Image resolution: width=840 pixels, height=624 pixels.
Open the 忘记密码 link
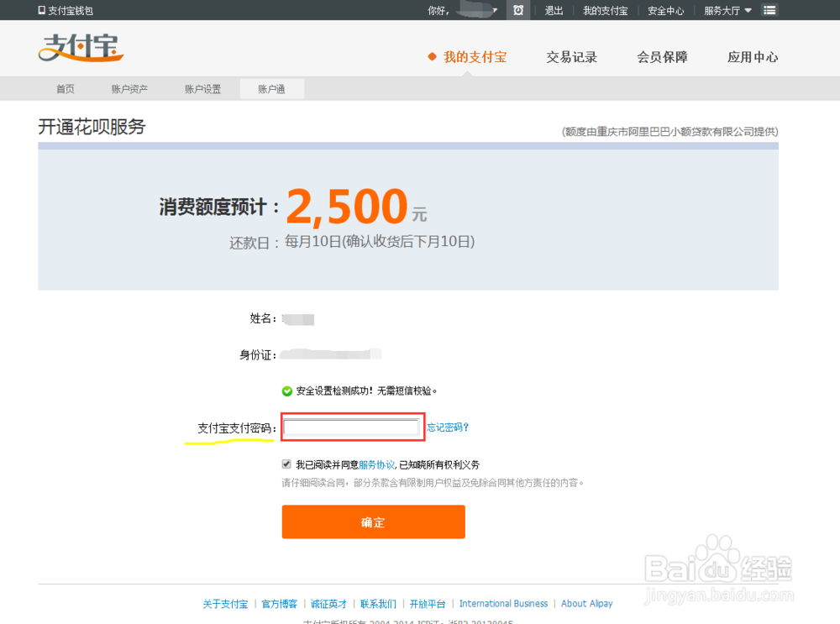point(448,428)
